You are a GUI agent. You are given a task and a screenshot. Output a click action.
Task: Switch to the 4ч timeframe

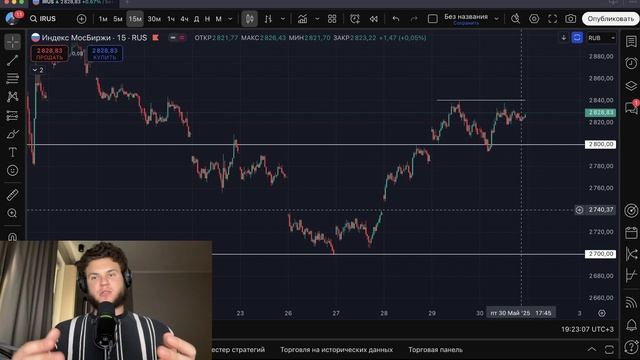click(184, 19)
